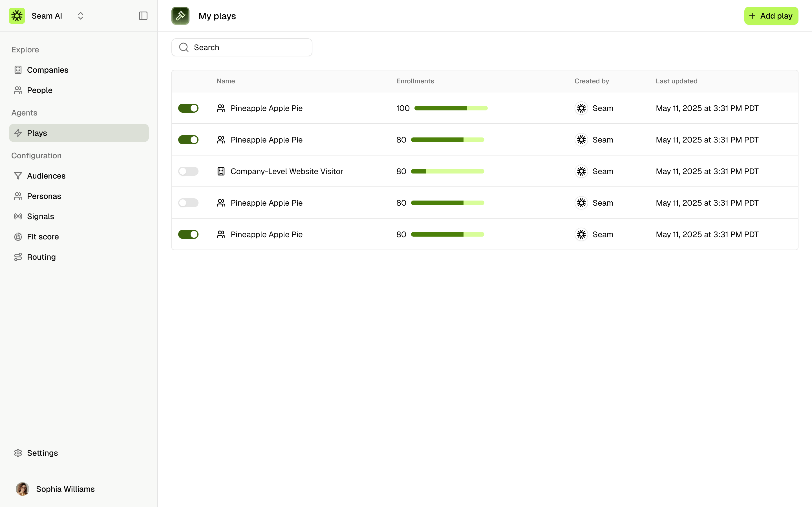Toggle off the last Pineapple Apple Pie play

click(x=188, y=234)
